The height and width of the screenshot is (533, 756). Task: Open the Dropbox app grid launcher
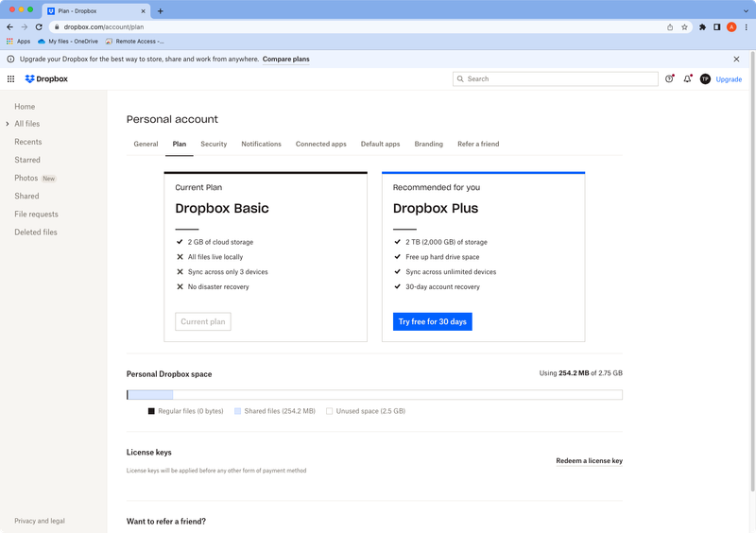11,79
